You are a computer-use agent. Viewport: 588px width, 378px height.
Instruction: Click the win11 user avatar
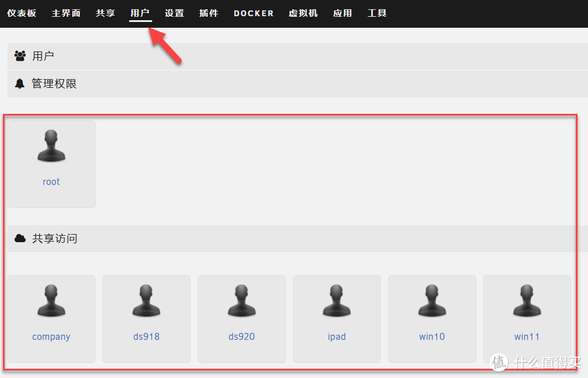(x=527, y=301)
